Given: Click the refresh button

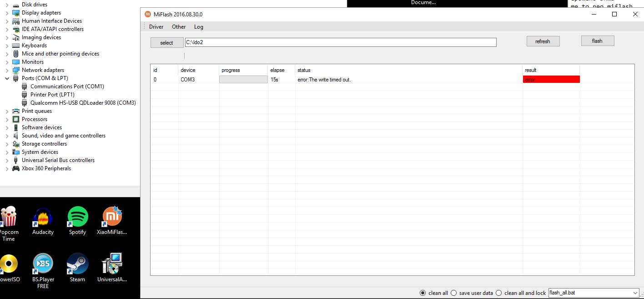Looking at the screenshot, I should point(543,41).
